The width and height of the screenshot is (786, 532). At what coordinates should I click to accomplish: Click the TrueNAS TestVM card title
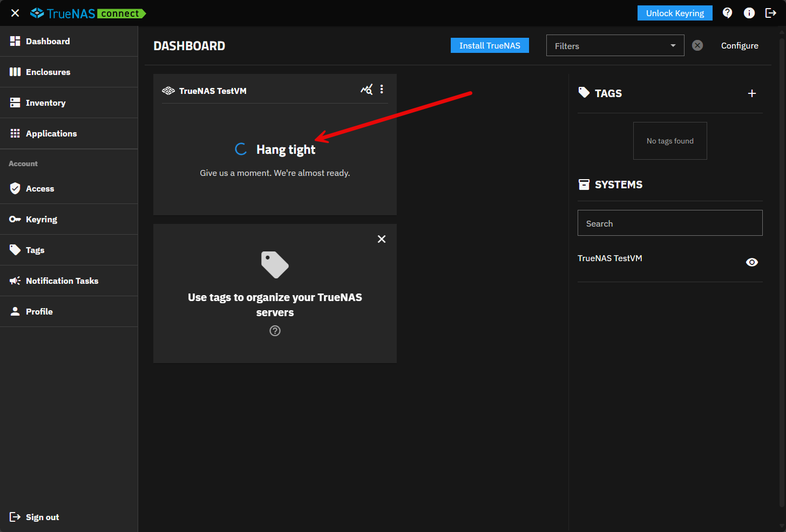pos(213,91)
